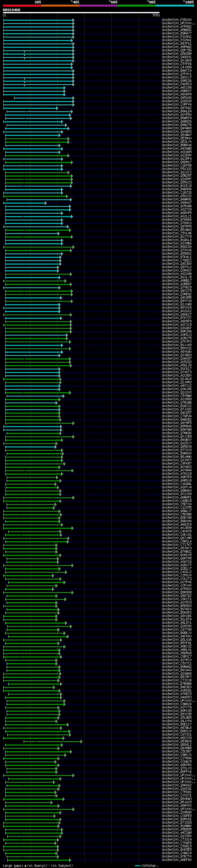197x868 pixels.
Task: Select hit label UniRef100_A5BB92
Action: [177, 30]
